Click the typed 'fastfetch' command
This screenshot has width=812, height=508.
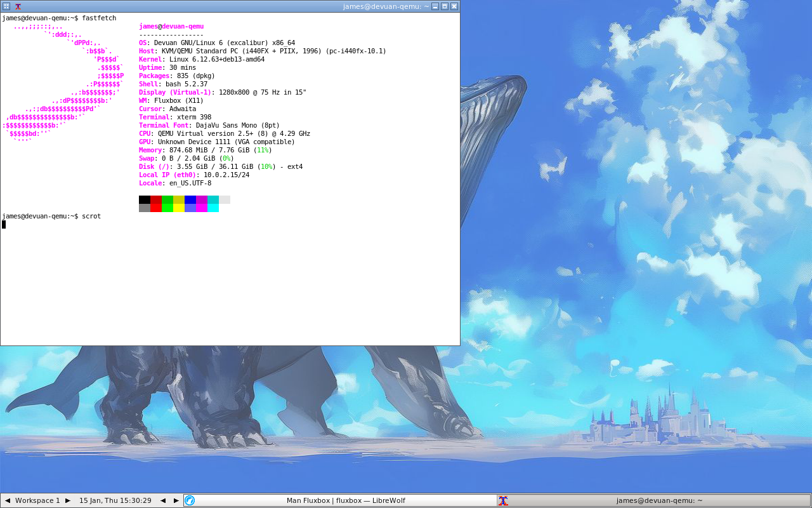pos(99,18)
